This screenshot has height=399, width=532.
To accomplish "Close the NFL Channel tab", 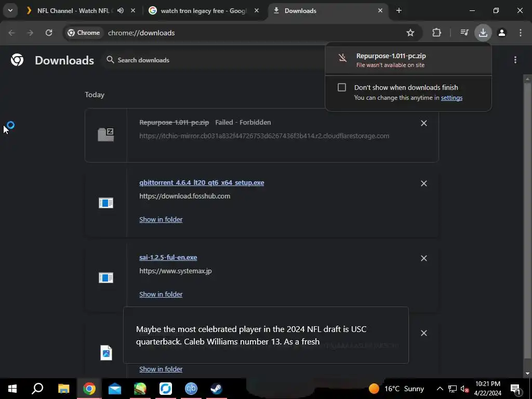I will point(133,10).
